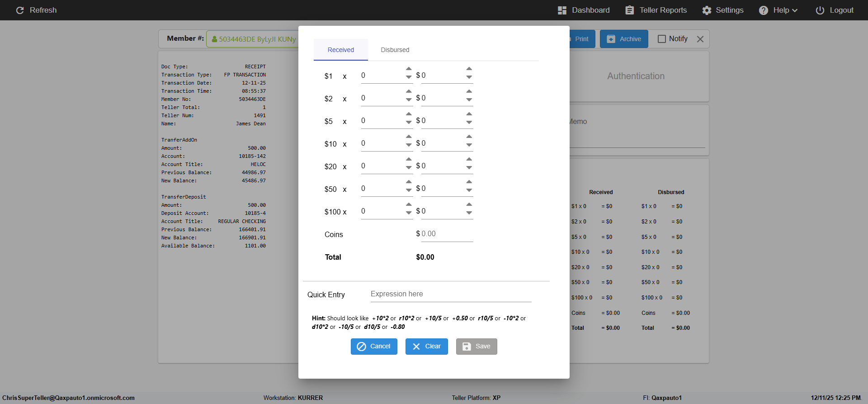Expand the Help dropdown chevron
The width and height of the screenshot is (868, 404).
(x=795, y=10)
